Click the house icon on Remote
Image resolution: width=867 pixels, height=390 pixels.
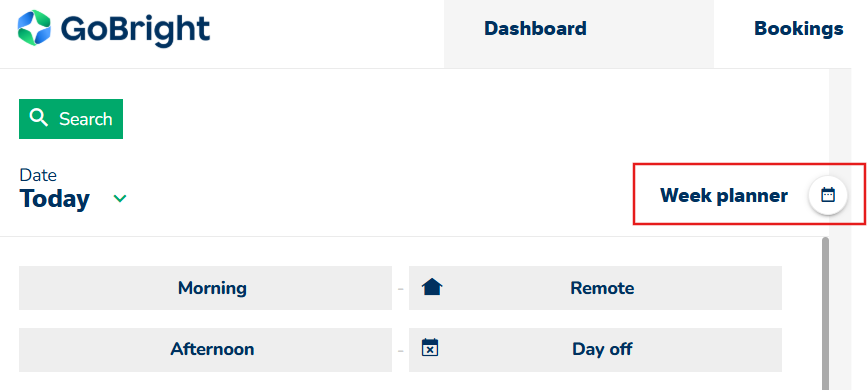432,287
